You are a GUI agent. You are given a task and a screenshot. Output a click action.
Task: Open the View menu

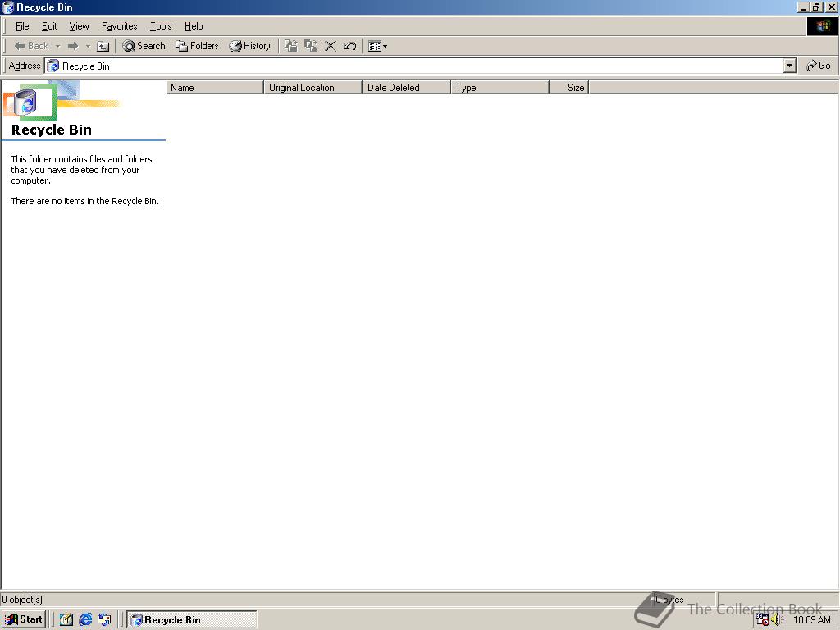tap(79, 26)
